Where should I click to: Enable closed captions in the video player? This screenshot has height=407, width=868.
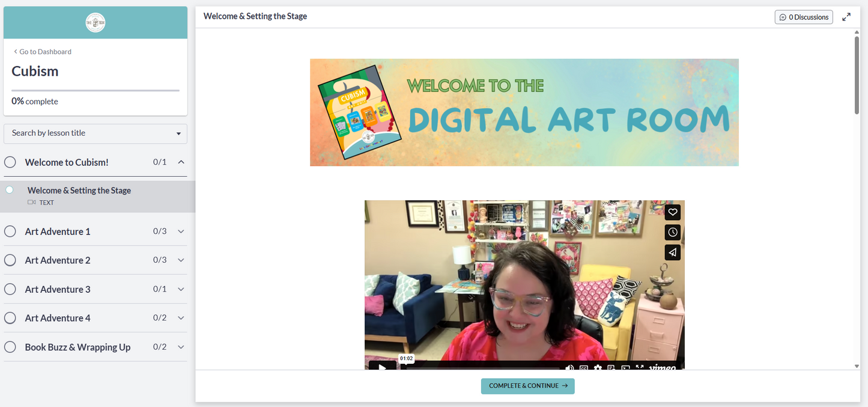(584, 367)
